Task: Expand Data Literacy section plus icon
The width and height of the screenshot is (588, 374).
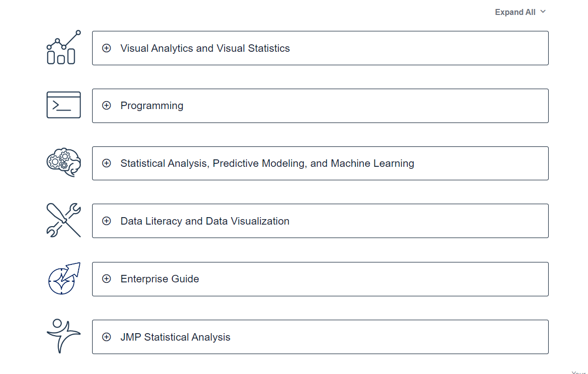Action: tap(107, 221)
